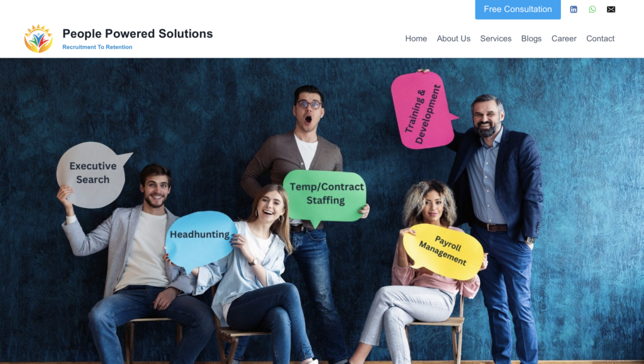Screen dimensions: 644x364
Task: Click the Free Consultation button
Action: (518, 9)
